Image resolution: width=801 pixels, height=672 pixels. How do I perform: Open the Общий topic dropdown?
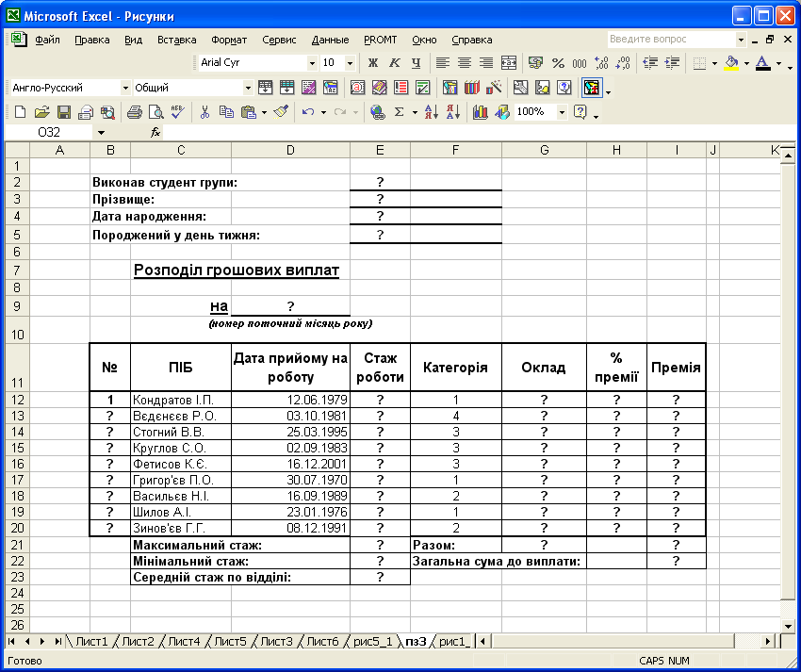point(248,88)
